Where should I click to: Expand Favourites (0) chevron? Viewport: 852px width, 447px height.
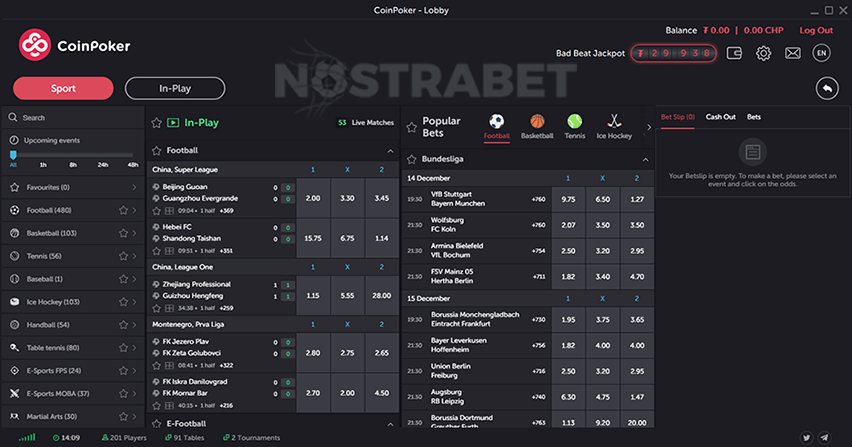(134, 187)
